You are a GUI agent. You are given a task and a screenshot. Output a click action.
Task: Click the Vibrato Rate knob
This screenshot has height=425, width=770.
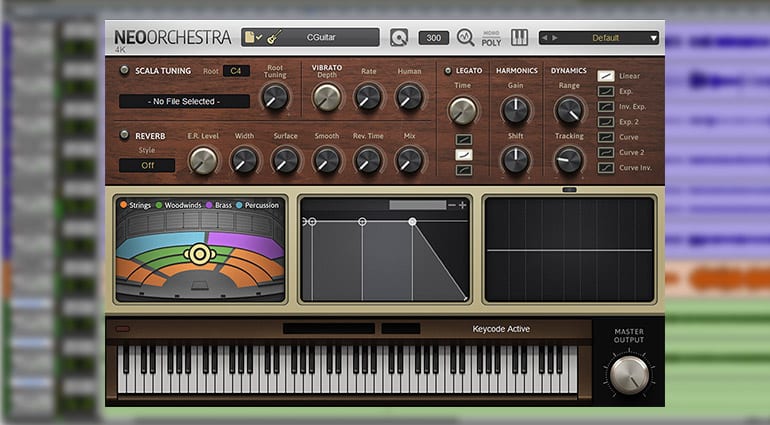(368, 97)
